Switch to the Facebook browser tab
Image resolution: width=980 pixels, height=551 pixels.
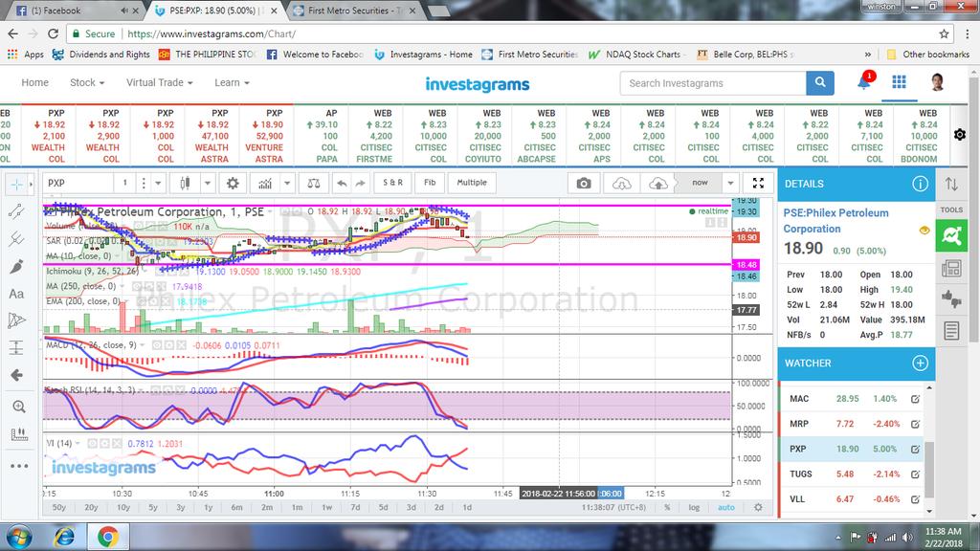click(x=73, y=11)
